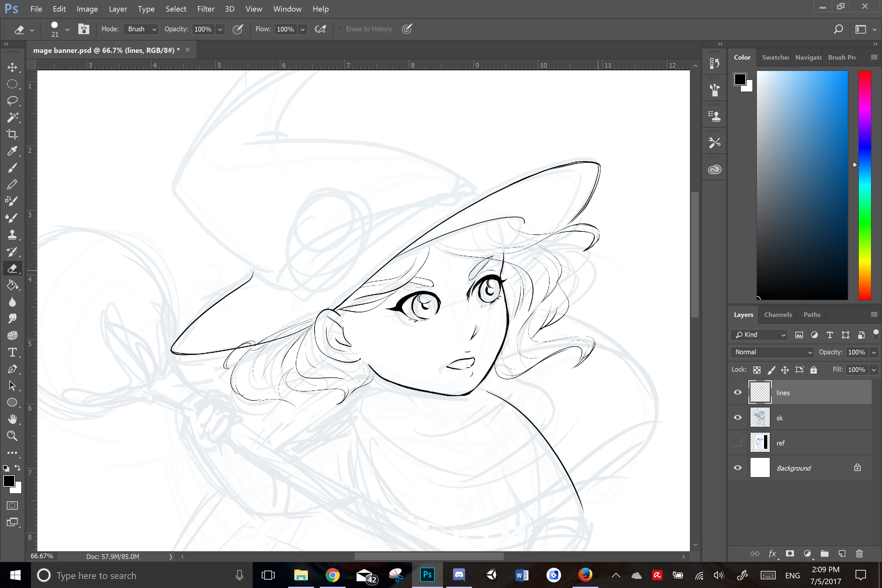Toggle lock transparent pixels

[x=757, y=370]
